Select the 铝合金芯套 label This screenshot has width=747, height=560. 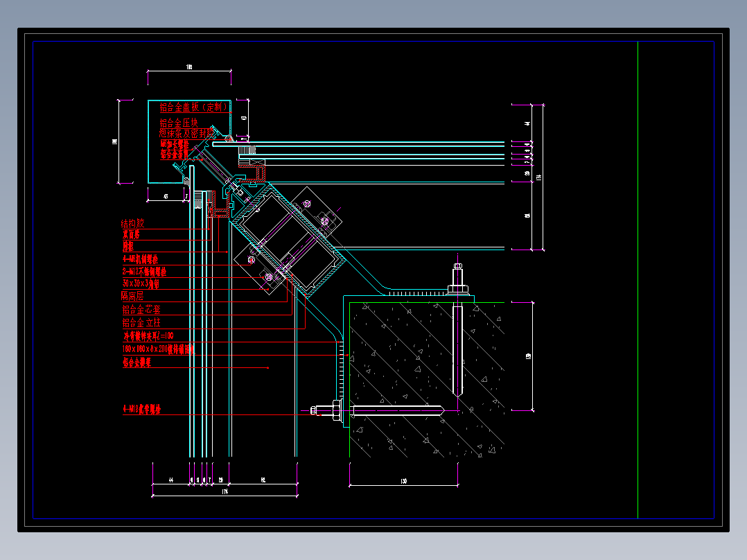tap(141, 310)
